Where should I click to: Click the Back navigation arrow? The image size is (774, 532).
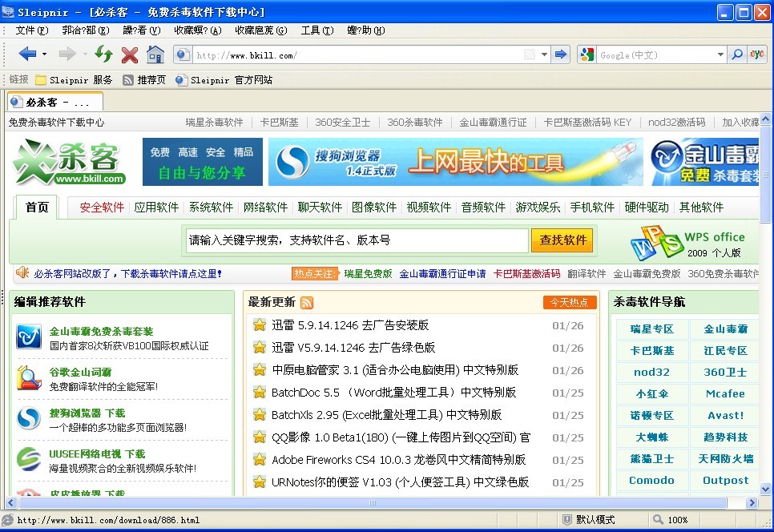point(27,54)
